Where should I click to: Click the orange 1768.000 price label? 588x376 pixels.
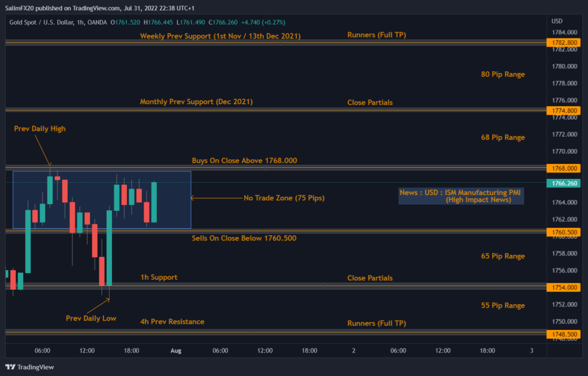pos(563,170)
